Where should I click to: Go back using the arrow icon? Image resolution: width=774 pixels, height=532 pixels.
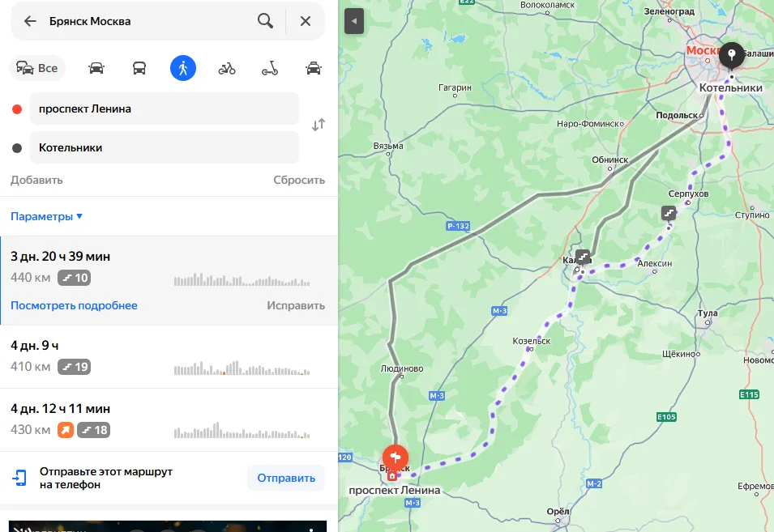30,21
